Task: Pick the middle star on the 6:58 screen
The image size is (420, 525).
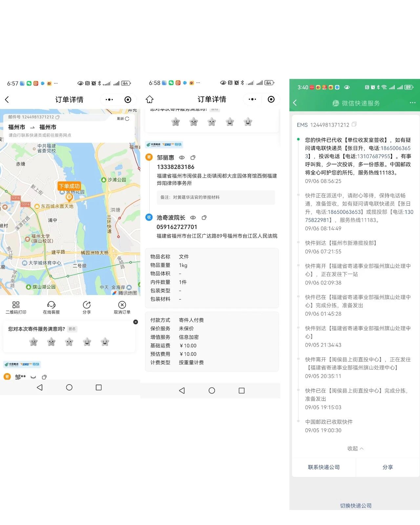Action: (212, 122)
